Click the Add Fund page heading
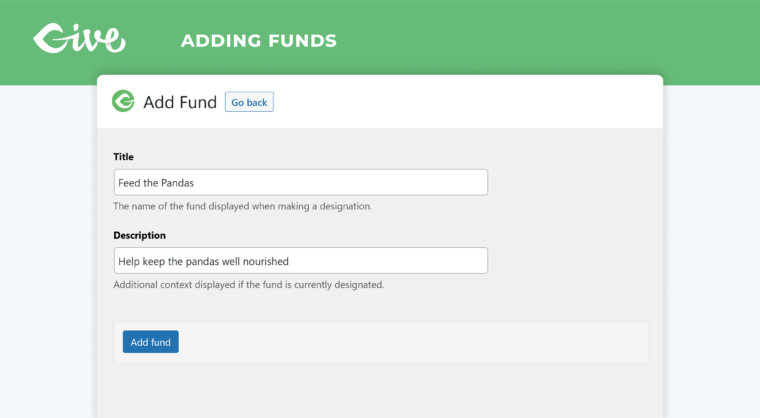The image size is (760, 418). pos(180,102)
